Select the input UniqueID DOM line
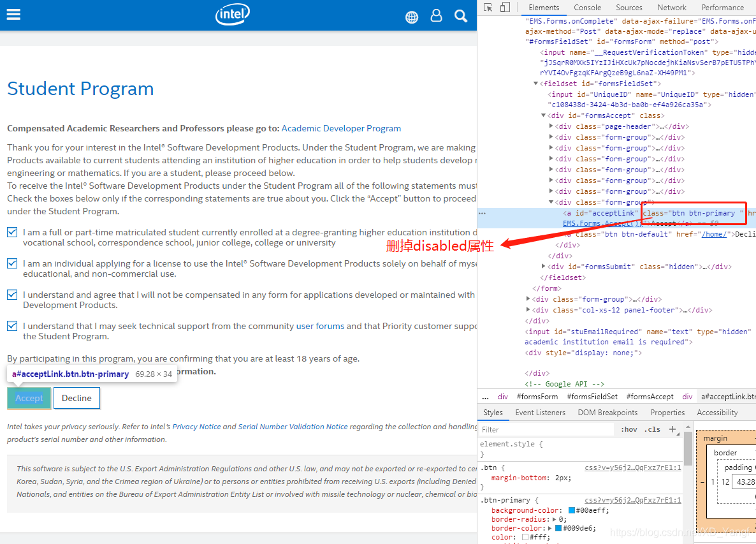 [x=651, y=99]
